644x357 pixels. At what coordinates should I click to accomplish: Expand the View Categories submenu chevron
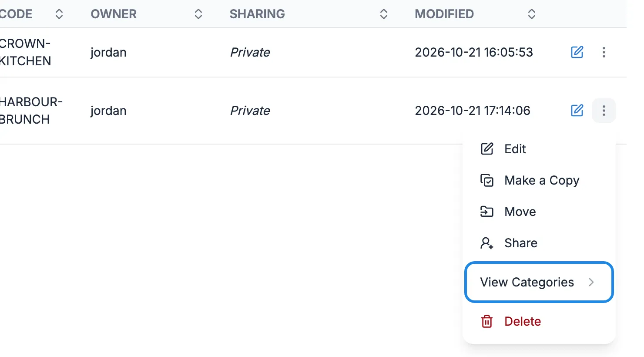point(591,282)
